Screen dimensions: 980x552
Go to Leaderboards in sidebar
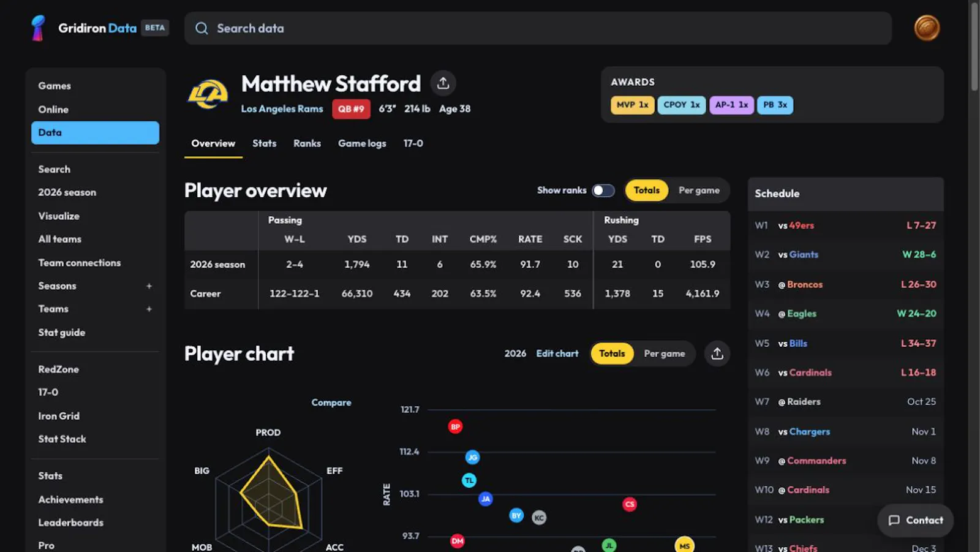[71, 523]
